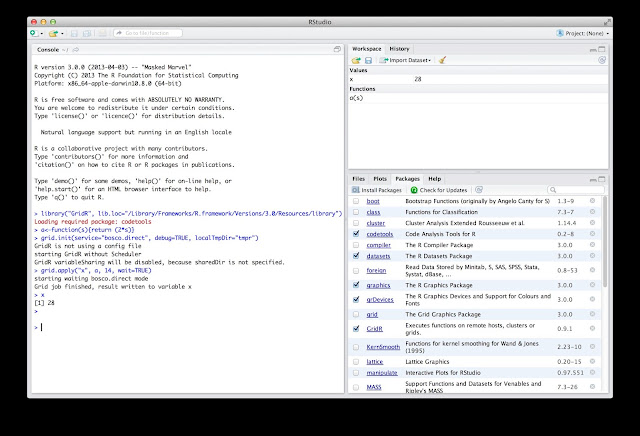The image size is (640, 436).
Task: Uncheck the GridR package checkbox
Action: [x=356, y=329]
